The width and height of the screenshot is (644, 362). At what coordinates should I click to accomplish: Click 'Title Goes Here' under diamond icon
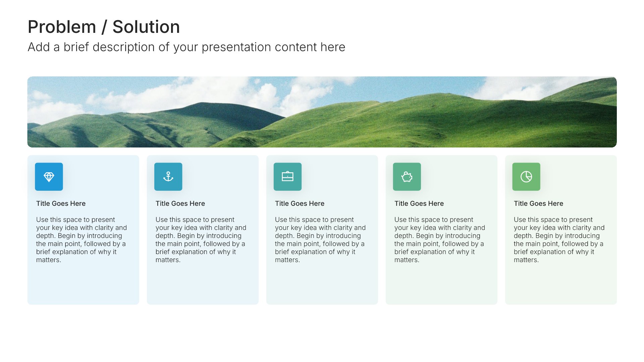coord(61,203)
